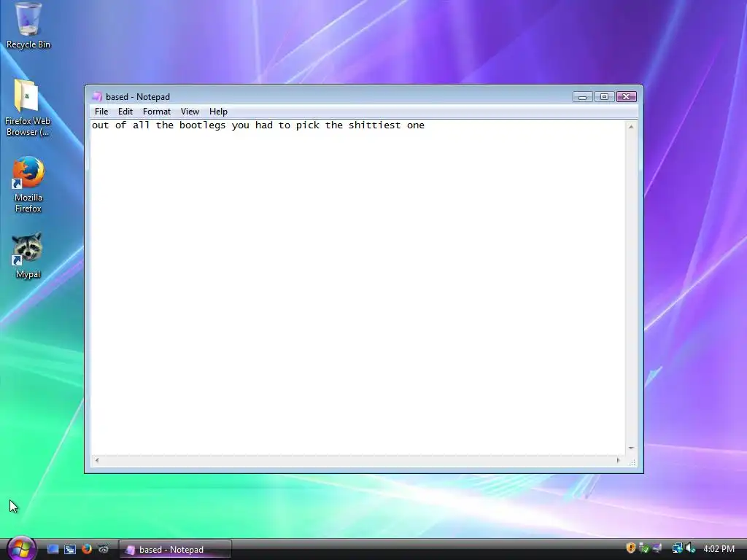Close the Notepad window
The width and height of the screenshot is (747, 560).
(627, 97)
